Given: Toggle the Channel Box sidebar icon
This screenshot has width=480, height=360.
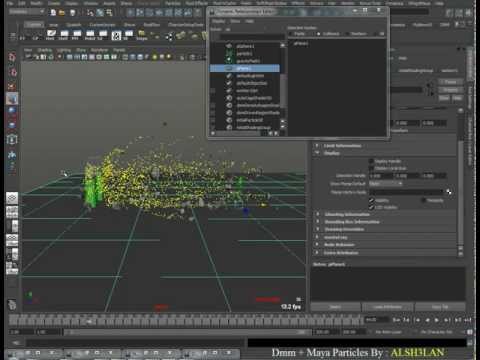Looking at the screenshot, I should point(469,13).
